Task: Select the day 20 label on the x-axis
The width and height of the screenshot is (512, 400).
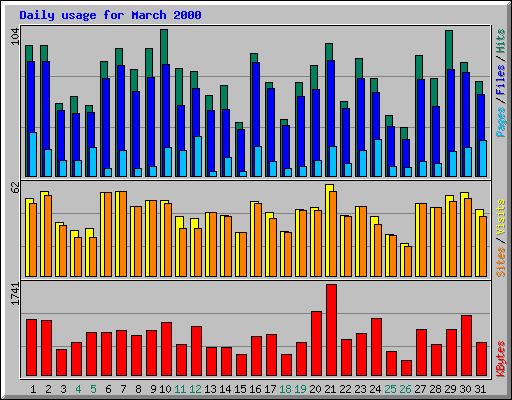Action: pos(315,389)
